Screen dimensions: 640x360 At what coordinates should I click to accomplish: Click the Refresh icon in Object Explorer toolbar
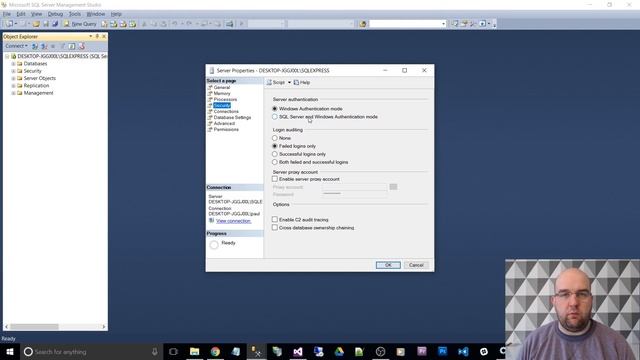72,46
